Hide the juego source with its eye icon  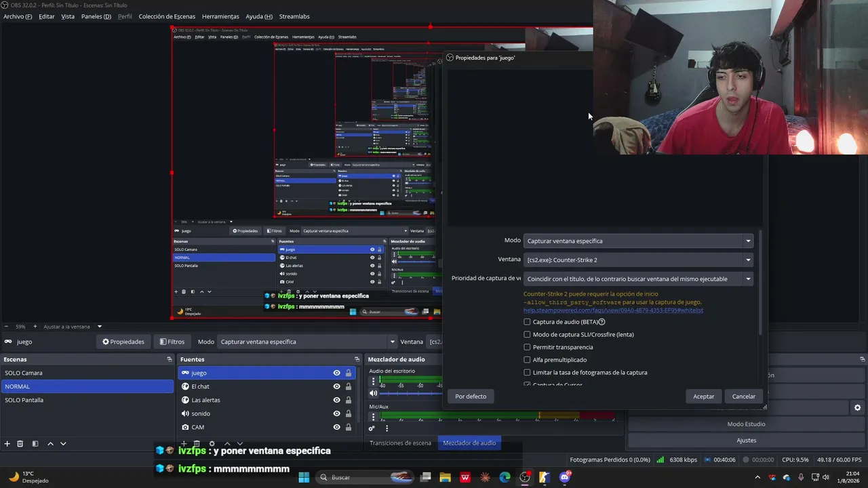click(336, 373)
